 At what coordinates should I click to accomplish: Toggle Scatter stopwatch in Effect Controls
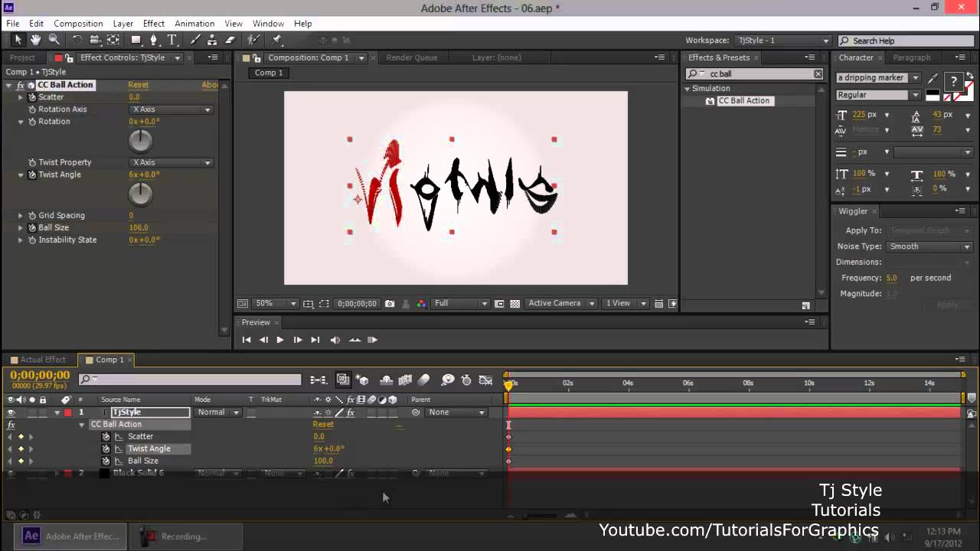pos(32,97)
